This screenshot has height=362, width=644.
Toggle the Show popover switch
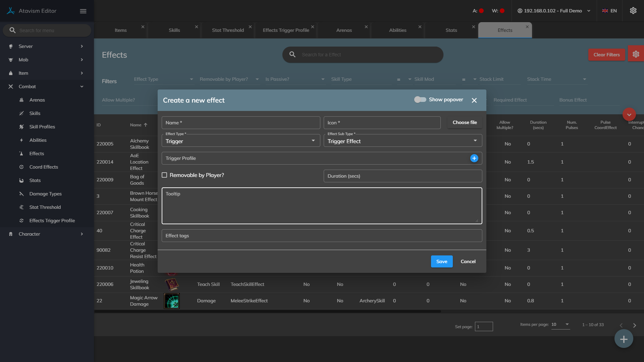[x=420, y=100]
